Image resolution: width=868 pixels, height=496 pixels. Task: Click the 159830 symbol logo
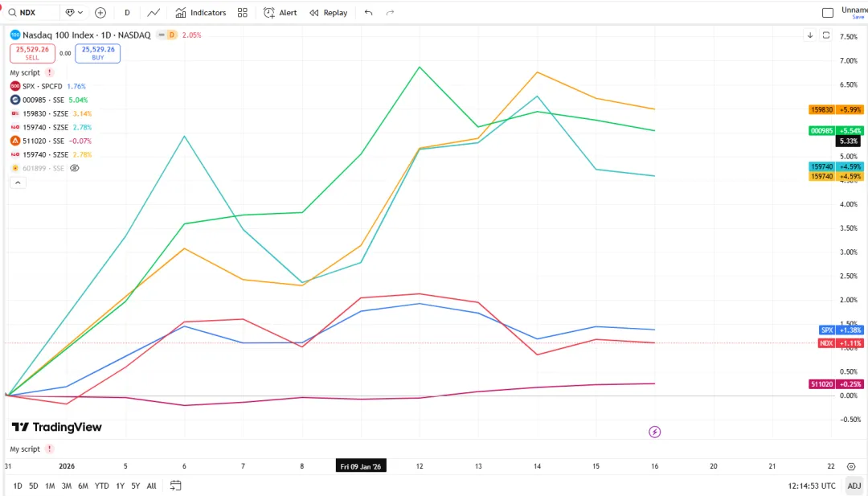[x=15, y=113]
